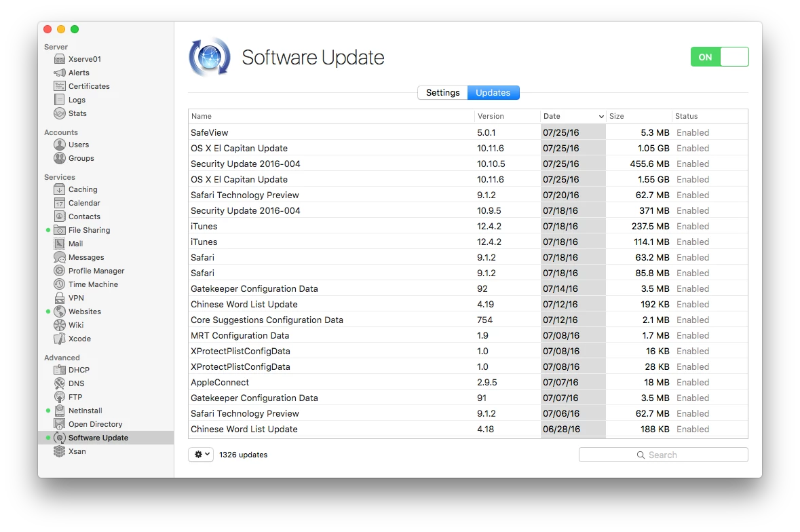Select the Logs document icon
800x532 pixels.
click(60, 100)
